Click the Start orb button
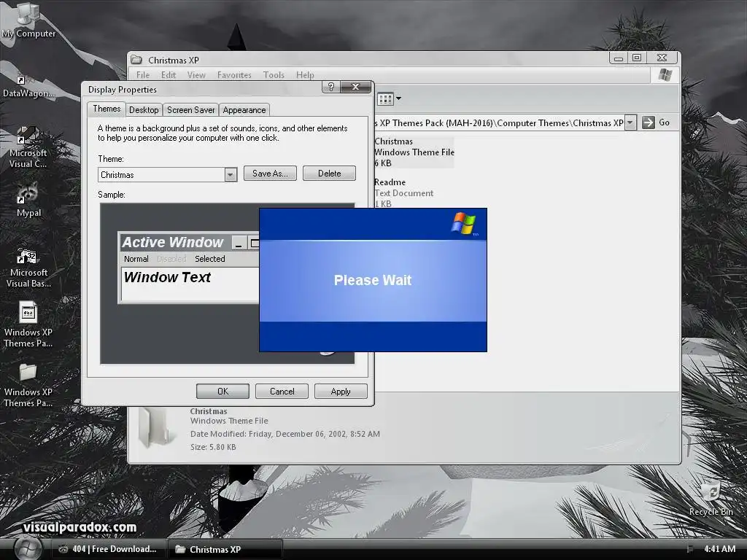 pyautogui.click(x=27, y=549)
